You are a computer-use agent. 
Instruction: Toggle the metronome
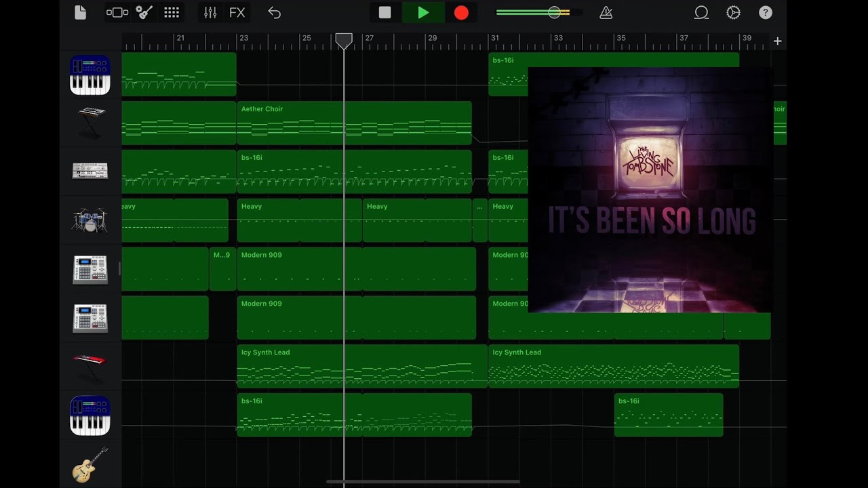(x=606, y=12)
